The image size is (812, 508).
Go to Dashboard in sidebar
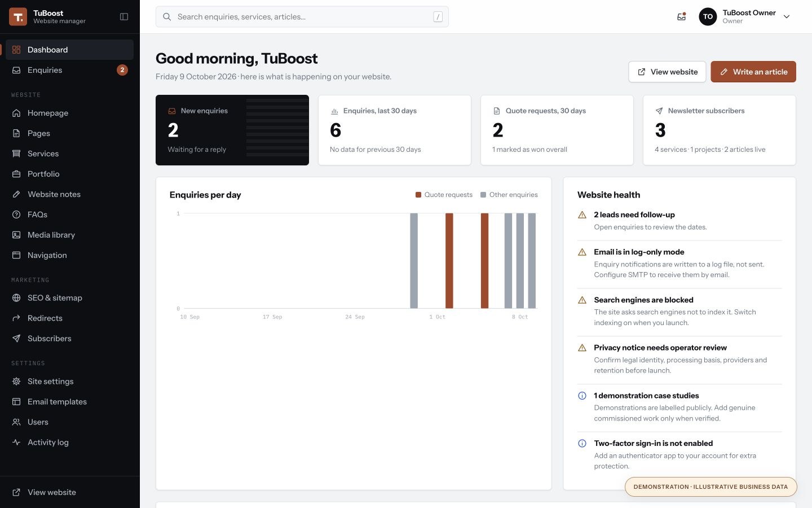[69, 50]
